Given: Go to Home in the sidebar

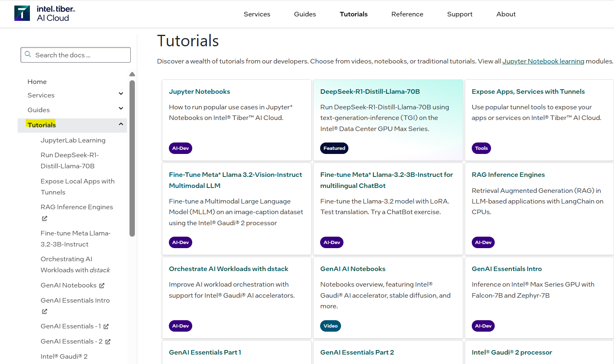Looking at the screenshot, I should (37, 81).
